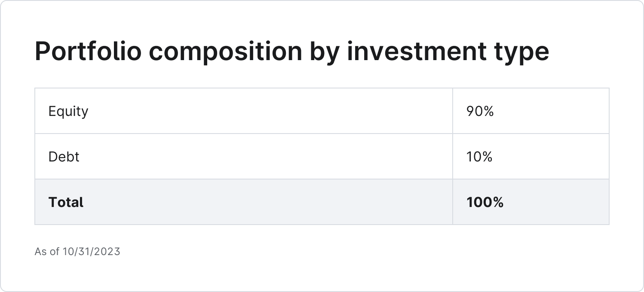The height and width of the screenshot is (292, 644).
Task: Select the 'Debt' label cell
Action: click(x=64, y=157)
